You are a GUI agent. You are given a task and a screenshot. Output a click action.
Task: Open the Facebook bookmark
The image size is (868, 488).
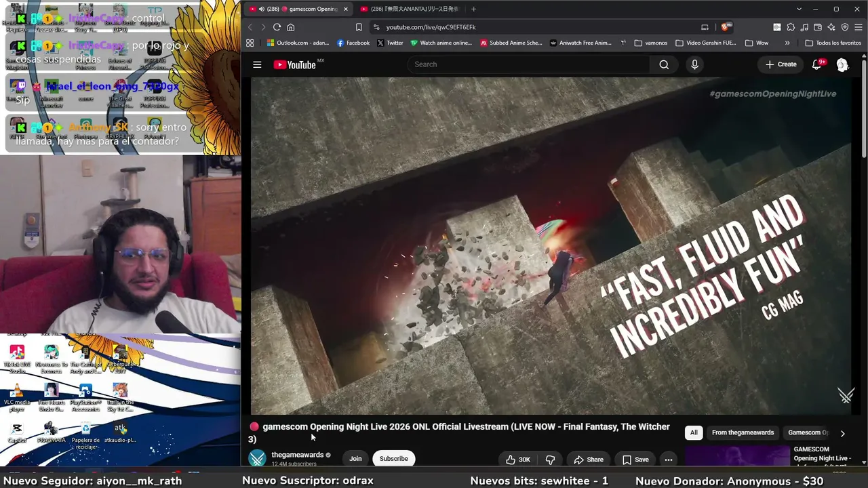point(353,43)
